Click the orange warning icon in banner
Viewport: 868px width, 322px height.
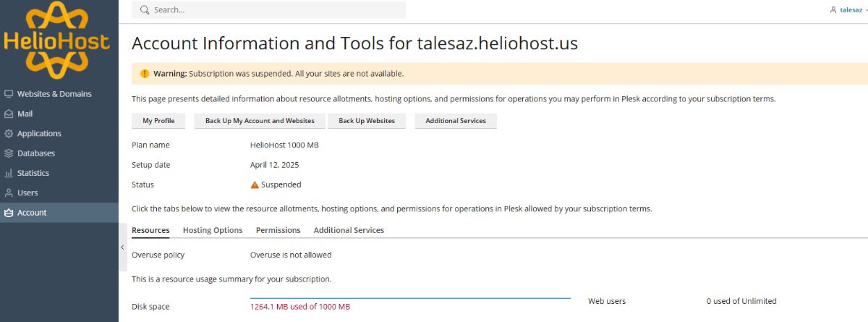(x=145, y=74)
